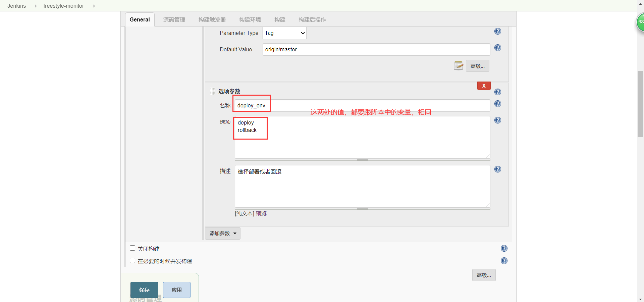Click resize bar under 选项 textarea

tap(362, 160)
